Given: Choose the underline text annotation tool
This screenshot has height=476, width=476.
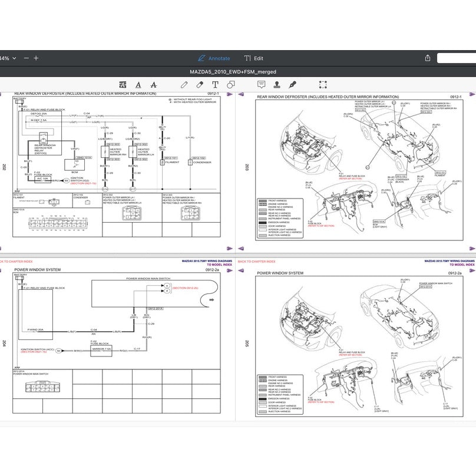Looking at the screenshot, I should (138, 85).
